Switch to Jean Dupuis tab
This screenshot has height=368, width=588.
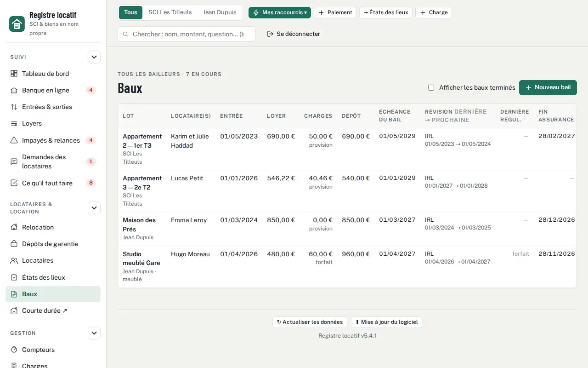[x=220, y=12]
